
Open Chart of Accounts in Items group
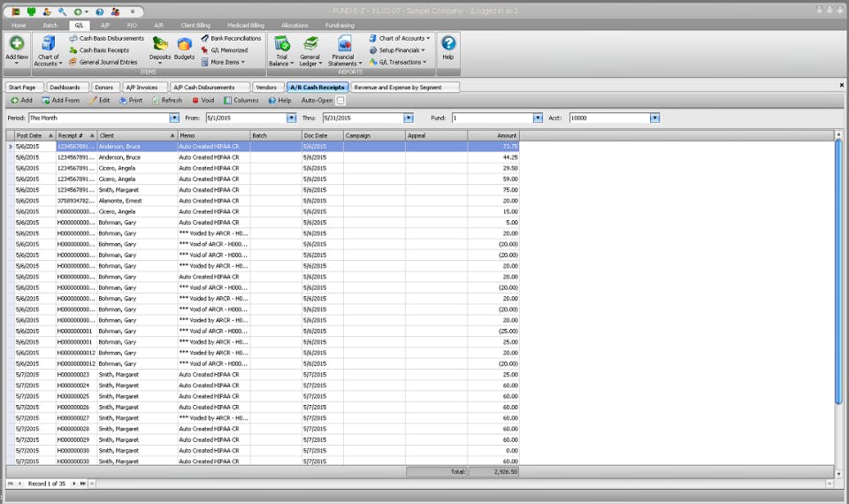(48, 51)
